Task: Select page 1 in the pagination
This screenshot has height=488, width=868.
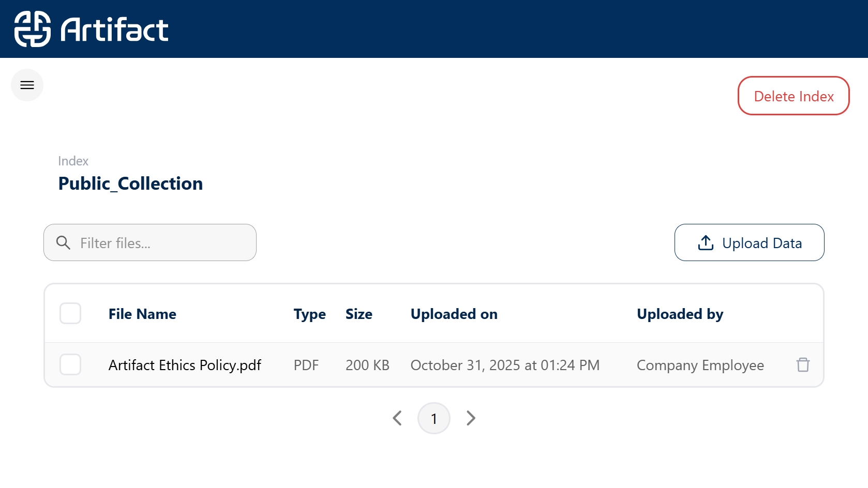Action: click(x=434, y=418)
